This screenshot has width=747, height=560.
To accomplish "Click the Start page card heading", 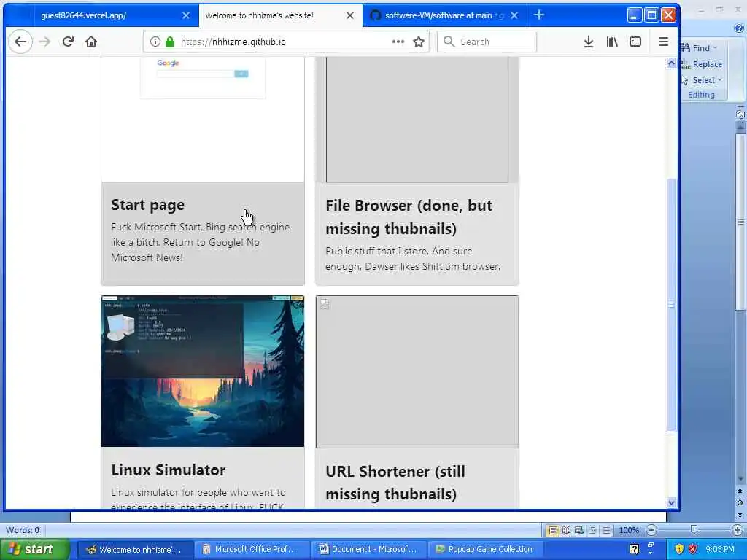I will click(x=147, y=205).
